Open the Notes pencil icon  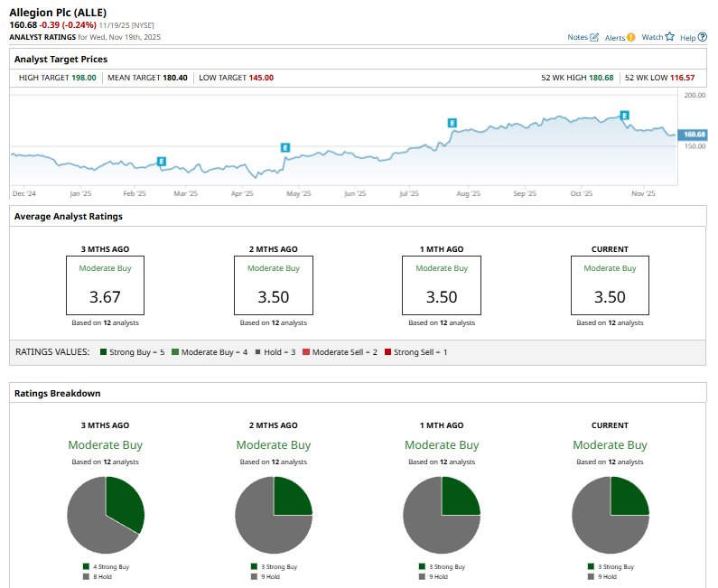coord(594,37)
